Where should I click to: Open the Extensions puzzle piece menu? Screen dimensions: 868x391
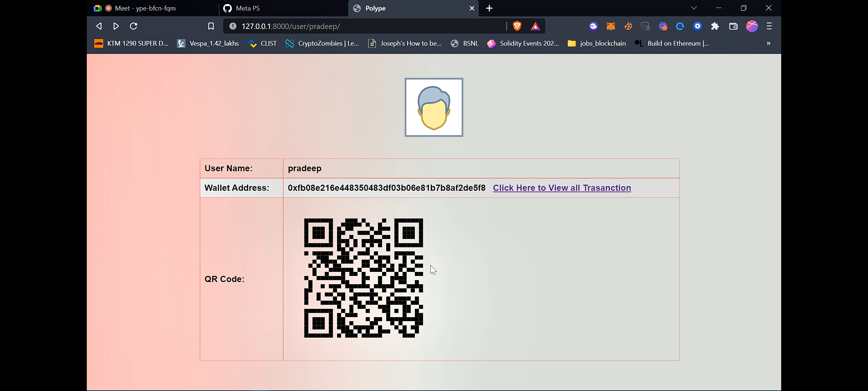pos(715,26)
